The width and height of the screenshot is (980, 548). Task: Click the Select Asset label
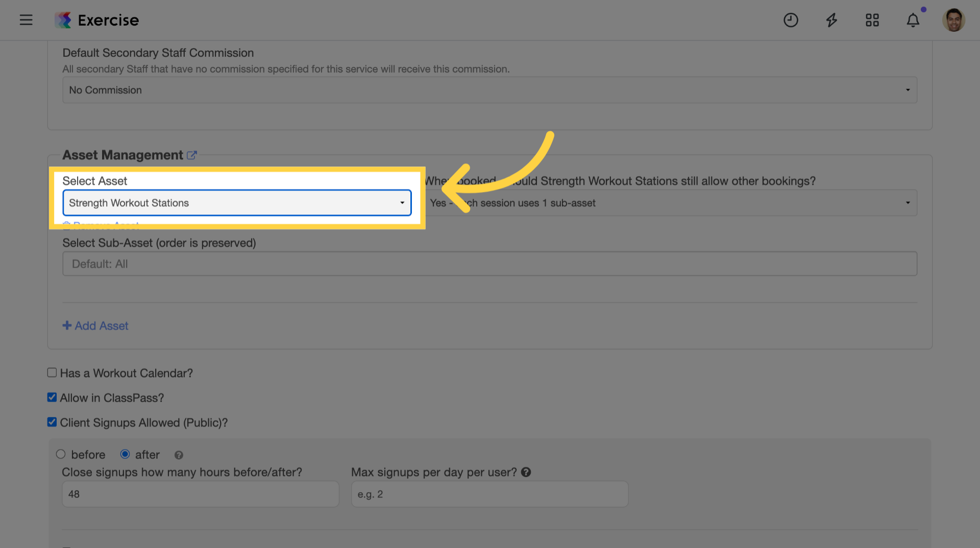click(x=94, y=181)
